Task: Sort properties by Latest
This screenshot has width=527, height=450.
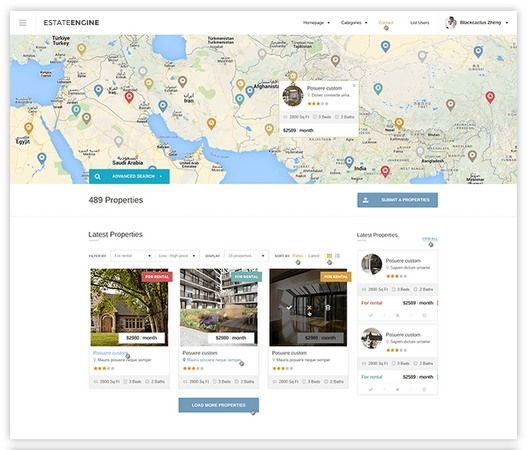Action: pyautogui.click(x=314, y=256)
